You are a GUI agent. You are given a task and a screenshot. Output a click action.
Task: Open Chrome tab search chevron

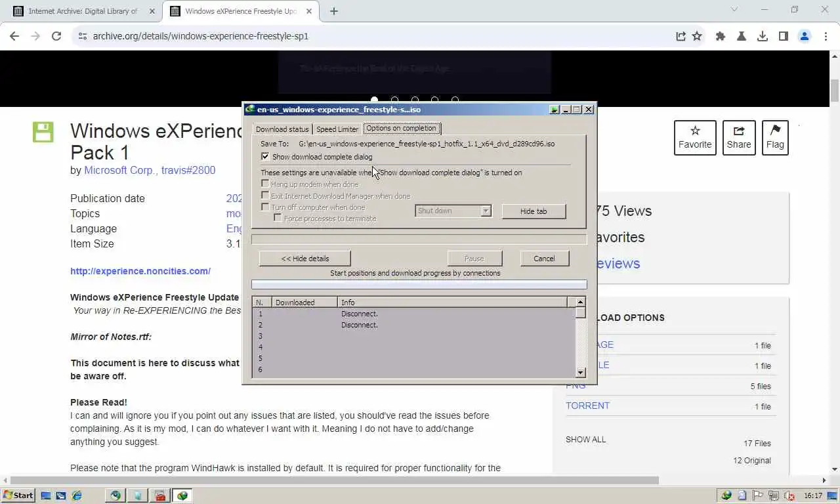[734, 10]
